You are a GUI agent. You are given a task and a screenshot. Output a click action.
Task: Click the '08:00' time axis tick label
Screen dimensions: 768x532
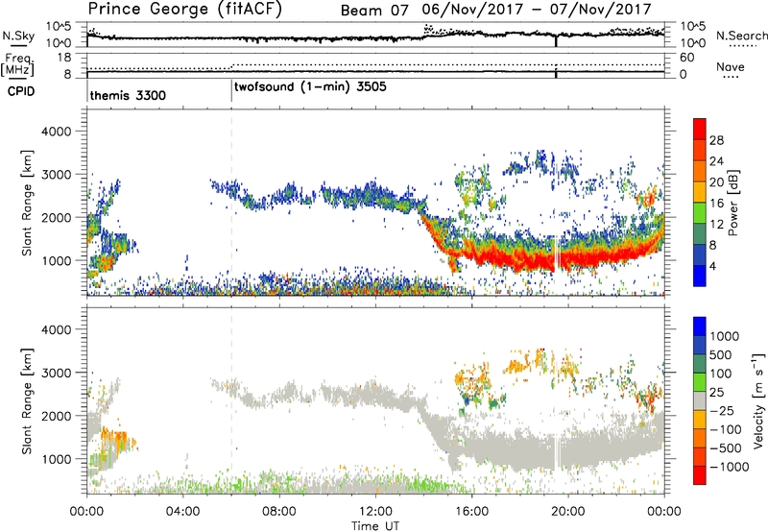click(279, 512)
